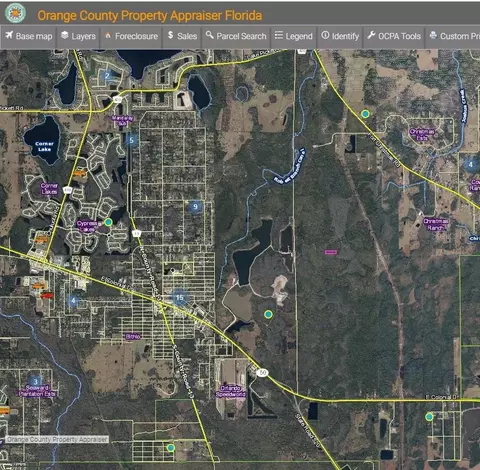
Task: Select the cluster marker labeled 5
Action: 131,140
